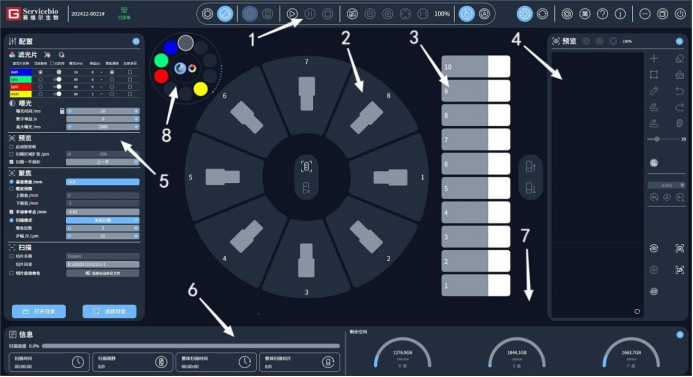Toggle the green channel switch
Screen dimensions: 693x377
pos(58,80)
